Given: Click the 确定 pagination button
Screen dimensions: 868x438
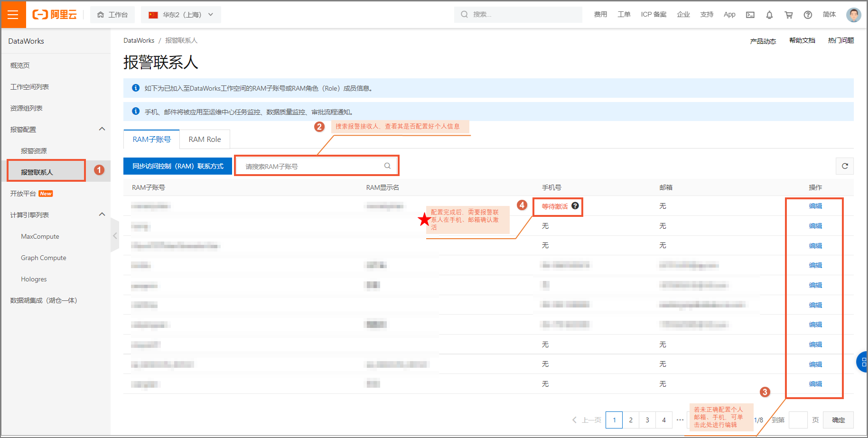Looking at the screenshot, I should pyautogui.click(x=838, y=420).
